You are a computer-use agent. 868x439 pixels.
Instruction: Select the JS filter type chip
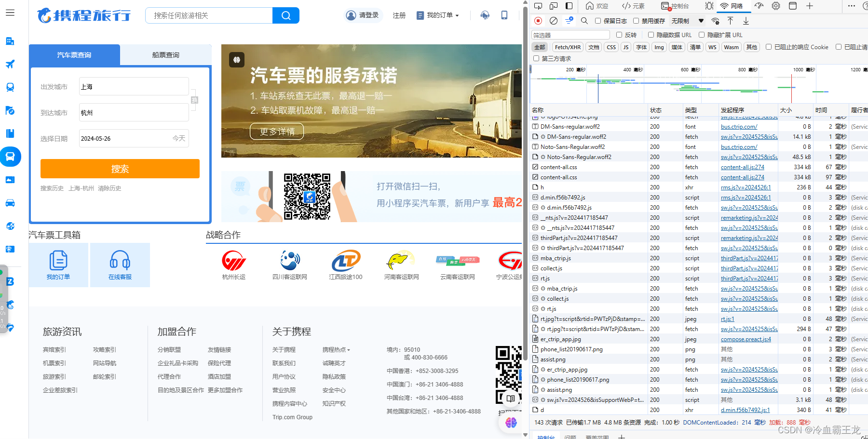point(626,47)
